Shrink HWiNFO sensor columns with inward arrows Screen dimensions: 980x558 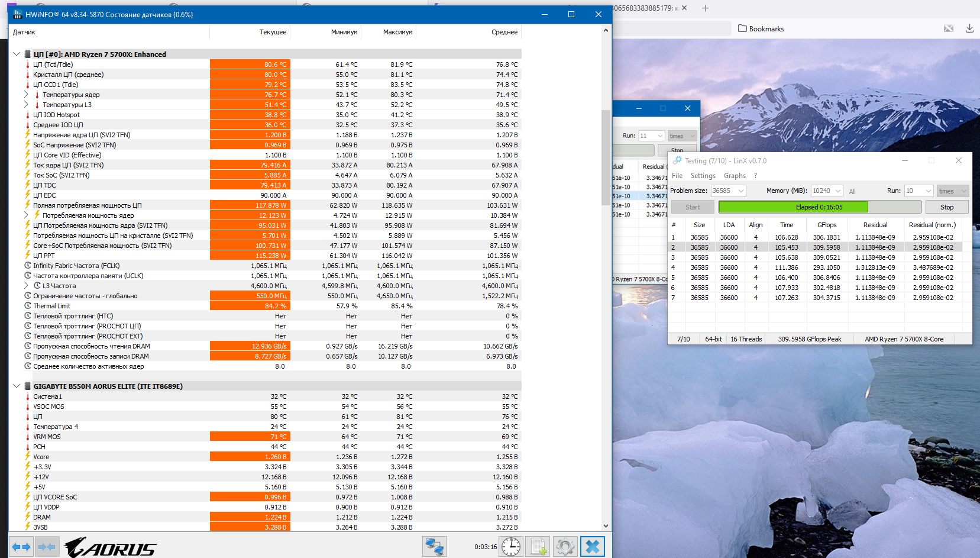tap(47, 547)
